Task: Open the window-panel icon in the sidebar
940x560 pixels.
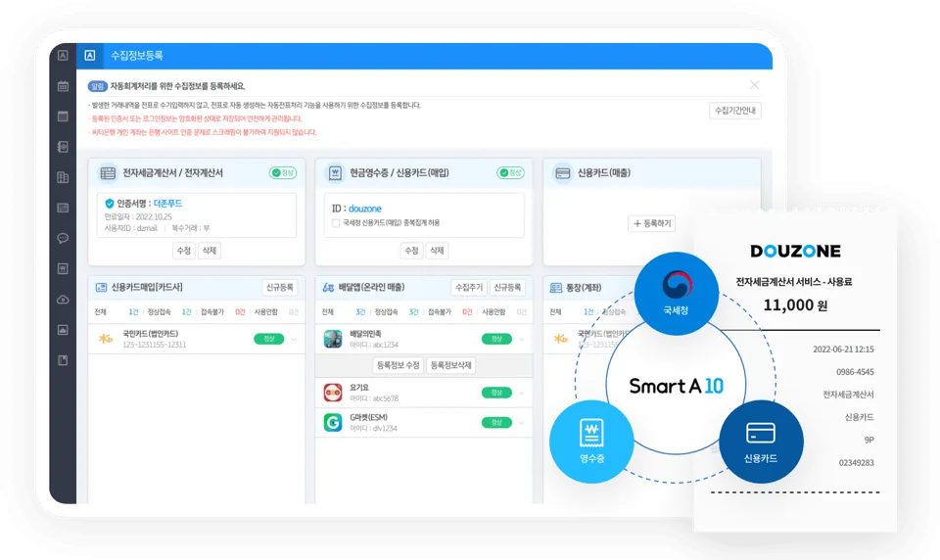Action: pyautogui.click(x=63, y=117)
